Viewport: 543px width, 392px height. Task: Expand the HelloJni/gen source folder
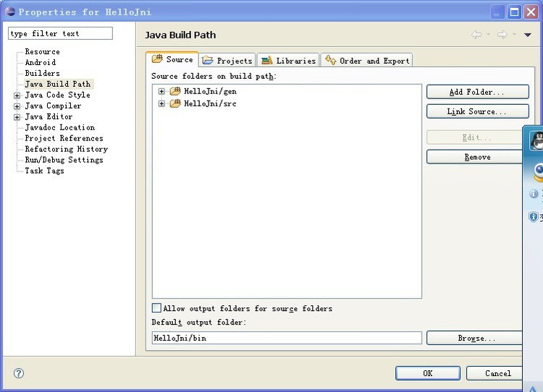tap(161, 91)
